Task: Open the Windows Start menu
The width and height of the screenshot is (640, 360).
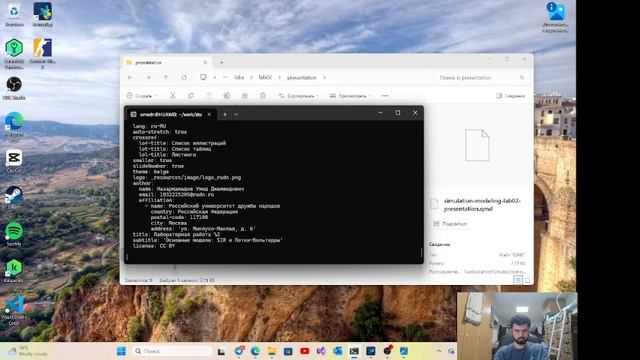Action: point(121,351)
